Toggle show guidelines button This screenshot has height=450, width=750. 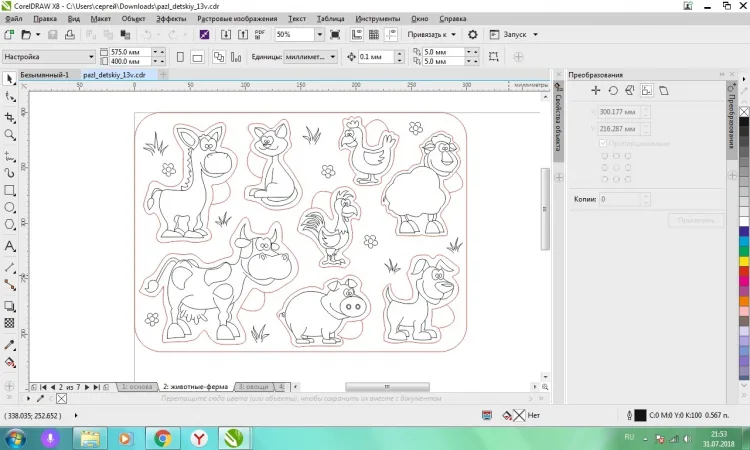pos(391,34)
